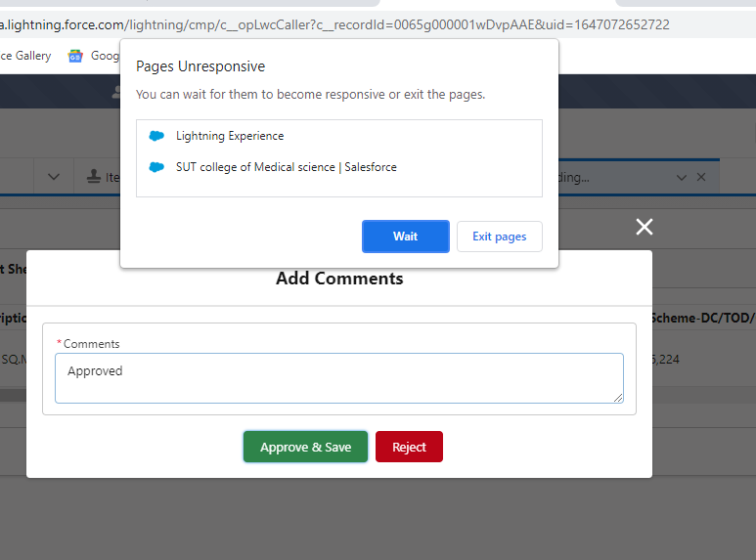Click Approve & Save button
The width and height of the screenshot is (756, 560).
(305, 447)
